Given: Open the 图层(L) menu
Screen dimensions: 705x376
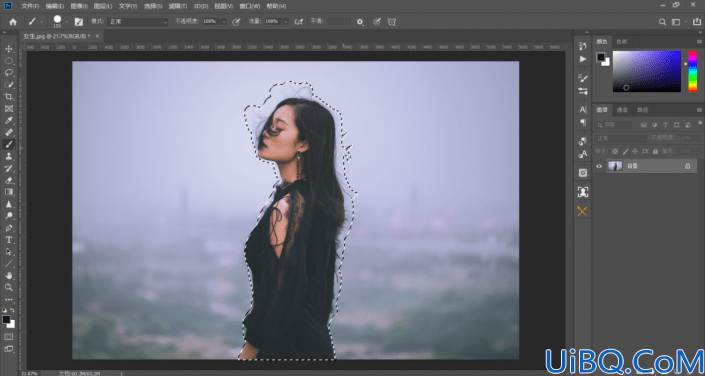Looking at the screenshot, I should click(103, 6).
